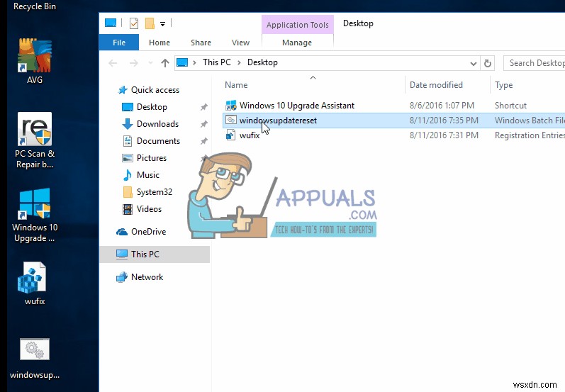The width and height of the screenshot is (565, 392).
Task: Click the Shortcut type cell
Action: 510,106
